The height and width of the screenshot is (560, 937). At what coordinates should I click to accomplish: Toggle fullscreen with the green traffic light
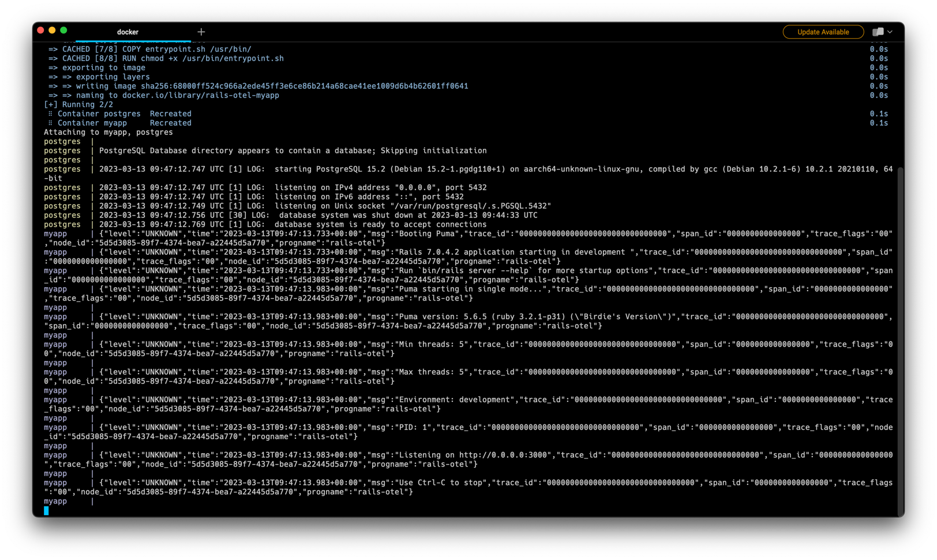tap(63, 29)
